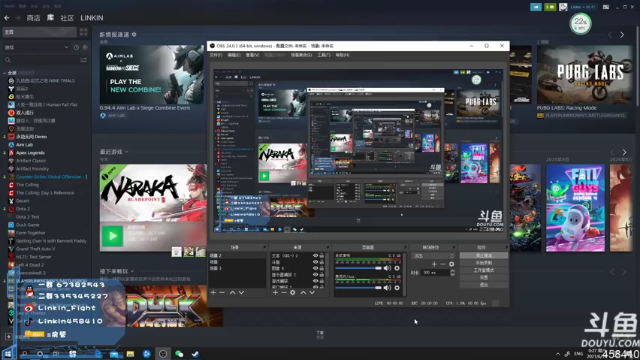The width and height of the screenshot is (640, 360).
Task: Click Steam icon in Windows taskbar
Action: 195,353
